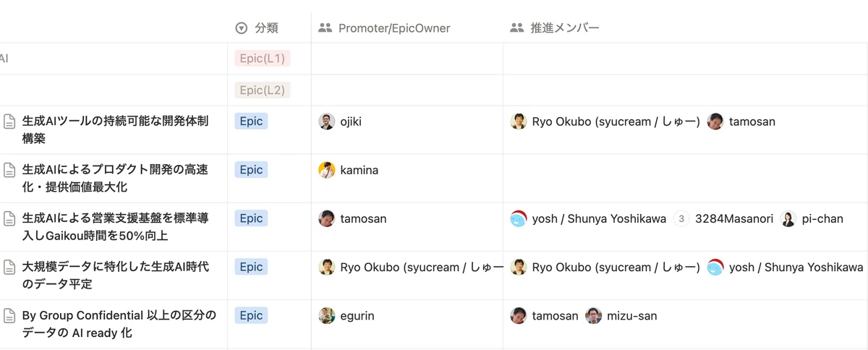Image resolution: width=868 pixels, height=350 pixels.
Task: Click the beige Epic(L2) tag
Action: [263, 90]
